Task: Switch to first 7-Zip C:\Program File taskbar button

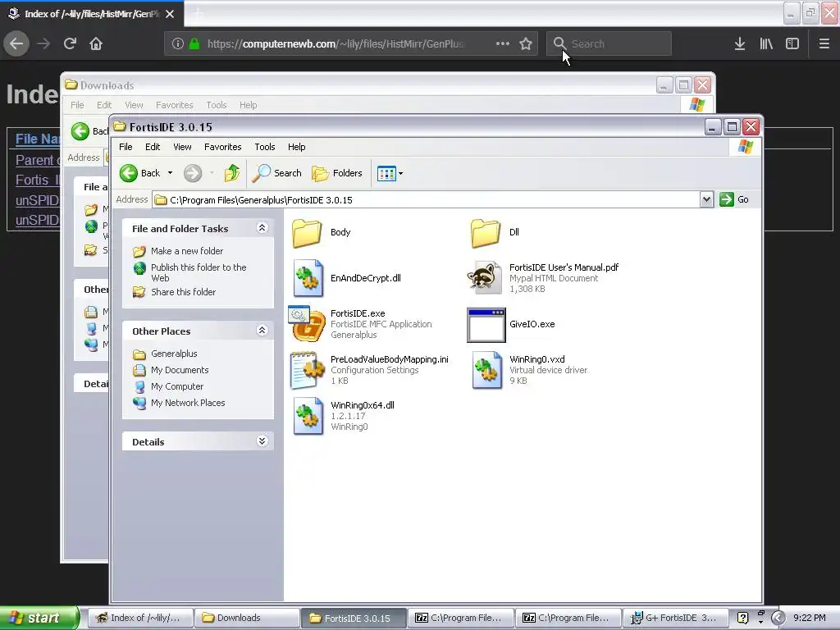Action: (461, 618)
